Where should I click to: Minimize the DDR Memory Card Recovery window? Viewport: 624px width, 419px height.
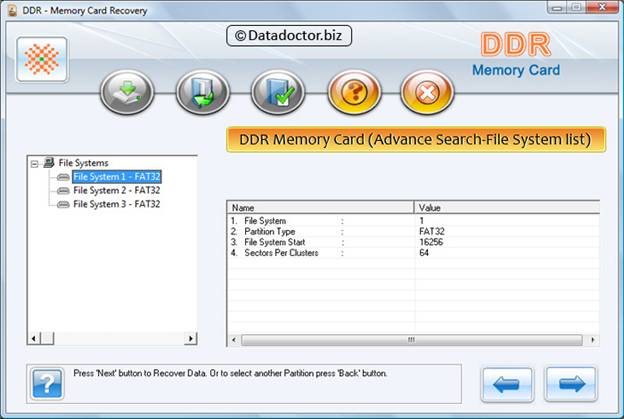(x=558, y=7)
